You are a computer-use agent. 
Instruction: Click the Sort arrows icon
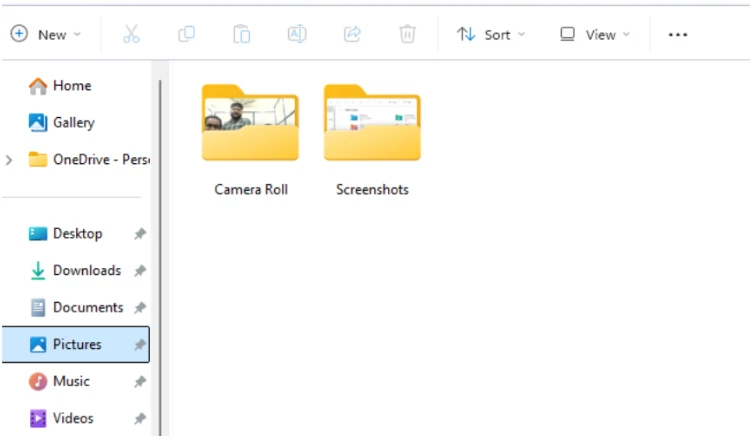[466, 34]
